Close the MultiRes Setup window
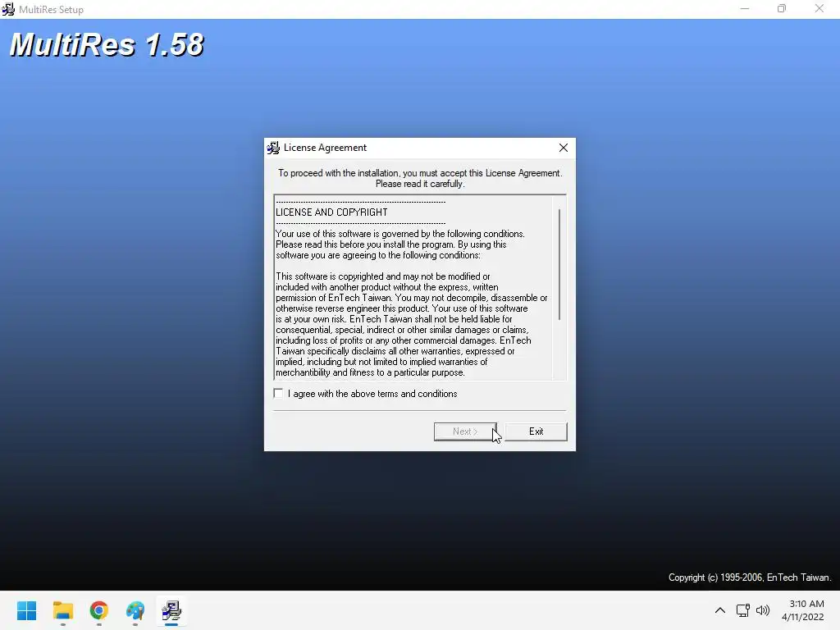 819,9
